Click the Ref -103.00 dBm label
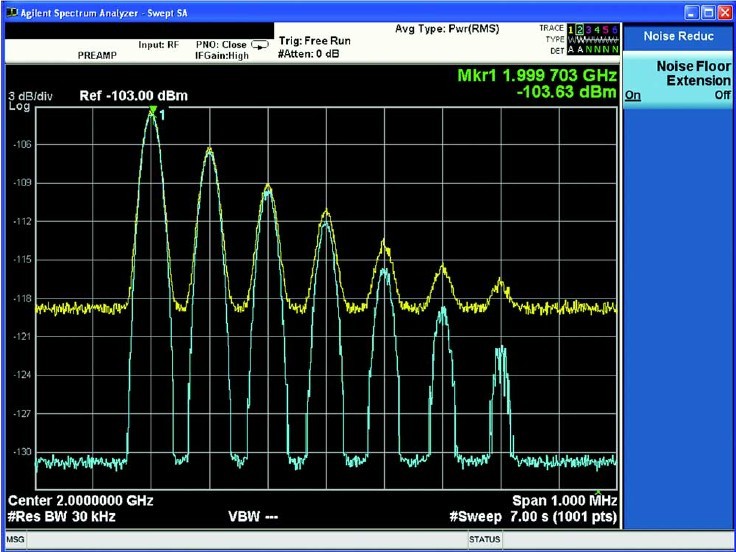This screenshot has width=736, height=552. pyautogui.click(x=134, y=96)
